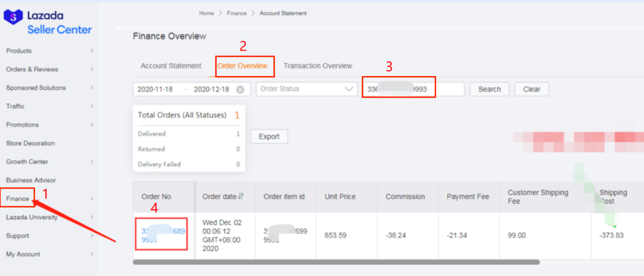644x276 pixels.
Task: Open Business Advisor in sidebar
Action: click(31, 180)
